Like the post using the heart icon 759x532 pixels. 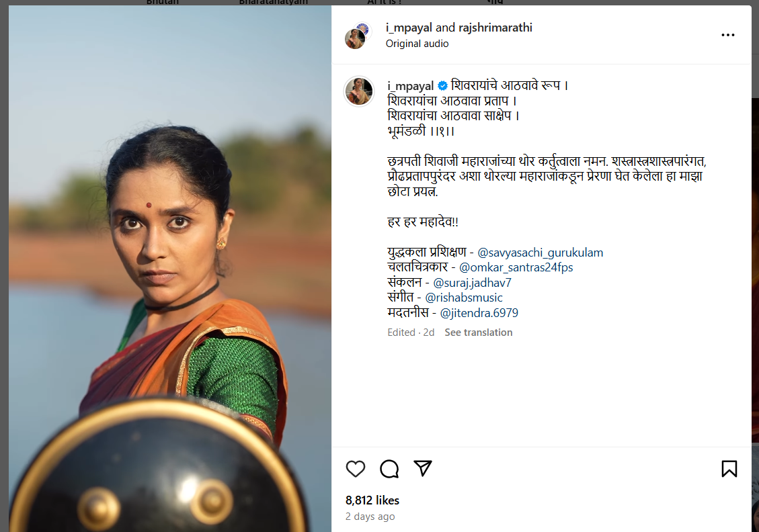point(356,469)
